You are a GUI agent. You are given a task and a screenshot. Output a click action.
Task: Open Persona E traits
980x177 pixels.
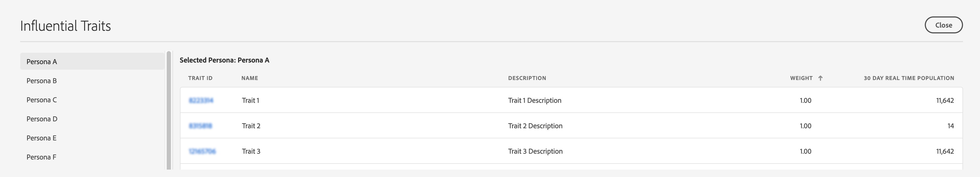tap(92, 138)
